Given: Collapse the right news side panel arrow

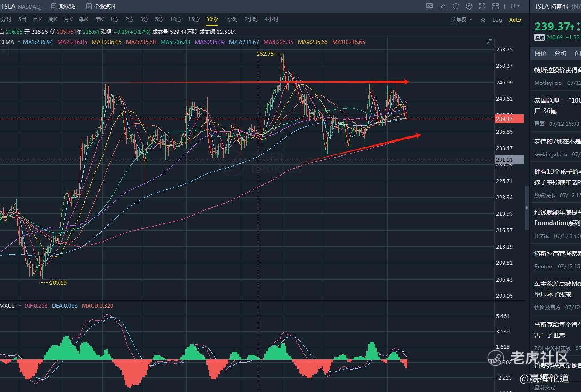Looking at the screenshot, I should click(526, 208).
